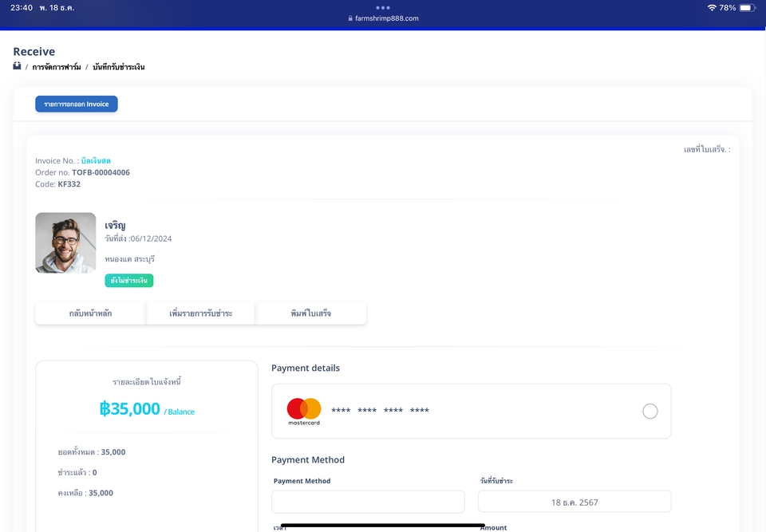Click the รายละเอียดใบแจ้งหนี้ heading

point(147,382)
